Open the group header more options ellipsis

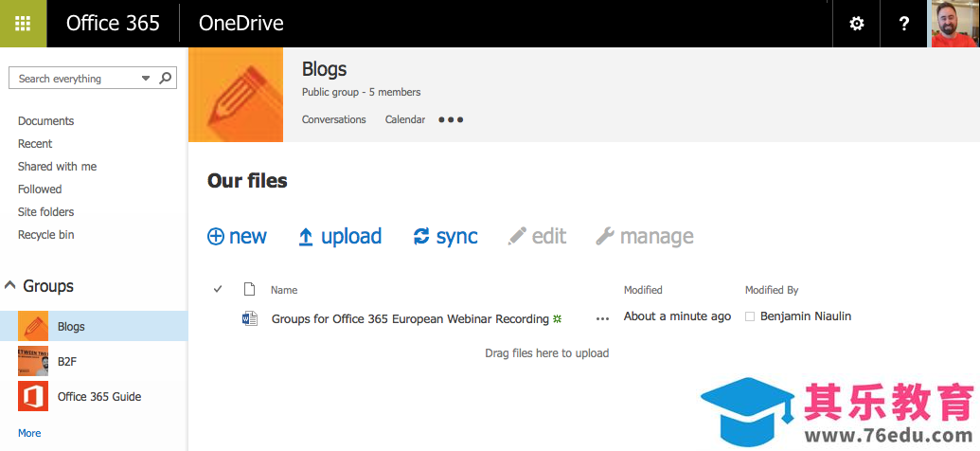pyautogui.click(x=451, y=119)
